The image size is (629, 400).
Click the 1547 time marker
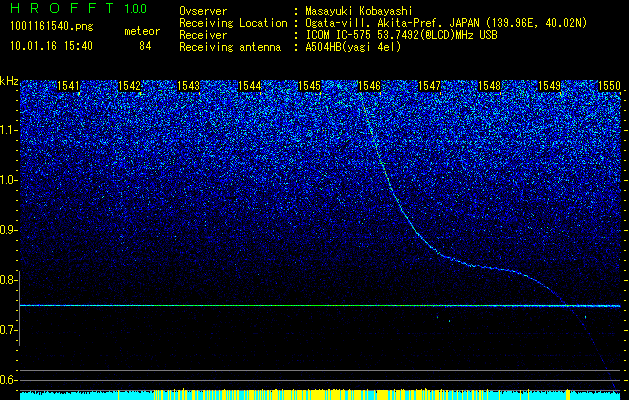[429, 86]
